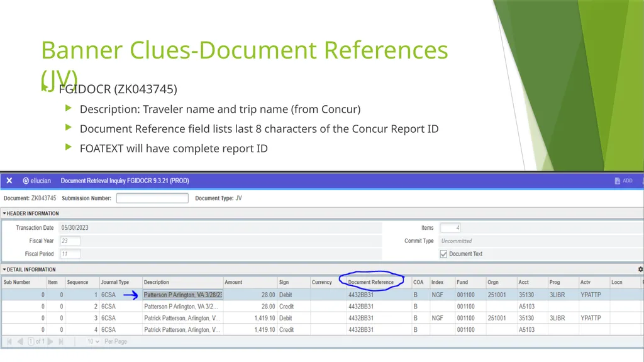This screenshot has width=644, height=362.
Task: Click Index NGF in sequence 1 row
Action: (438, 295)
